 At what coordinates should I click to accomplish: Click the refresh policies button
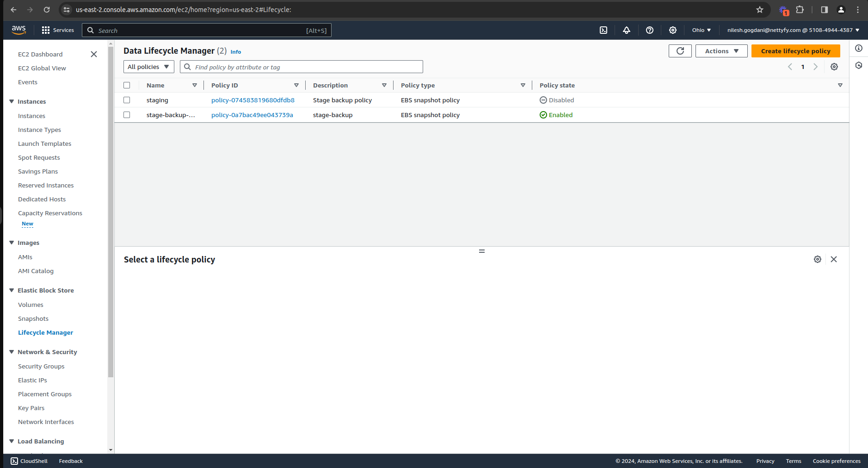pos(680,51)
